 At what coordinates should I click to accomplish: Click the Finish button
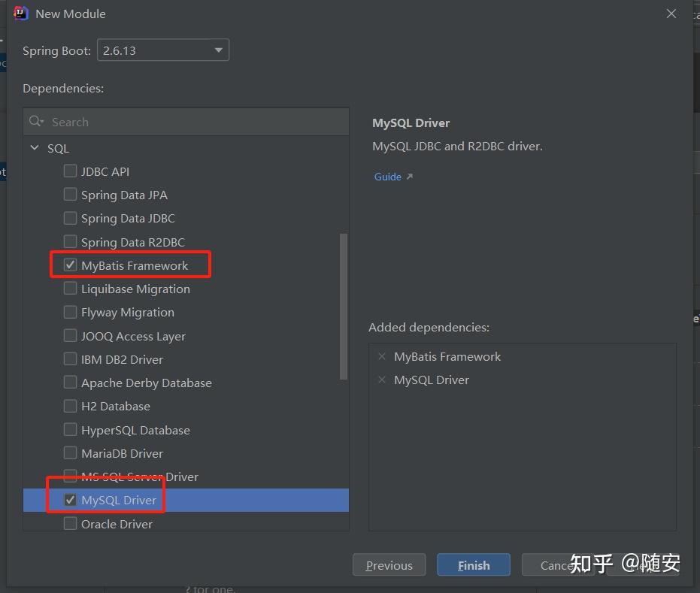click(x=473, y=564)
